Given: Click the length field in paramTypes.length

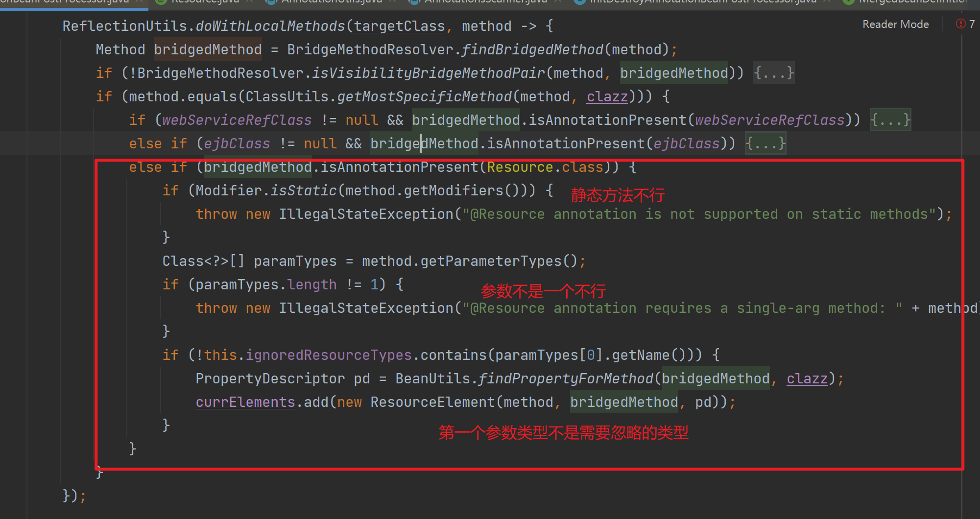Looking at the screenshot, I should tap(312, 284).
